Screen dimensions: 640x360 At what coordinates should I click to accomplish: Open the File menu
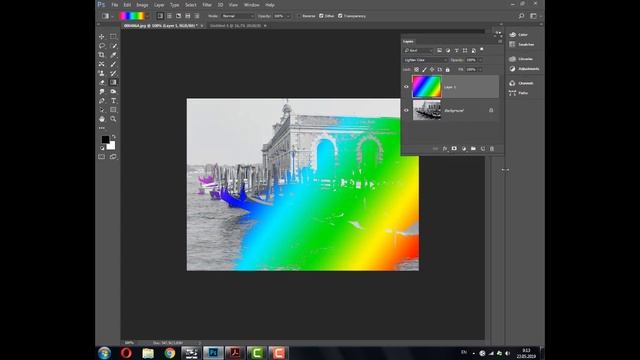[x=115, y=5]
